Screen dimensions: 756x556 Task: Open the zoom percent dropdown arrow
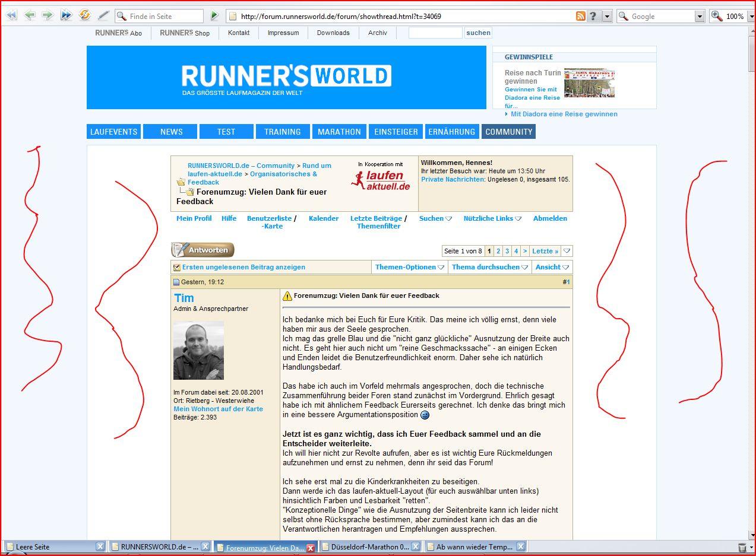click(751, 16)
